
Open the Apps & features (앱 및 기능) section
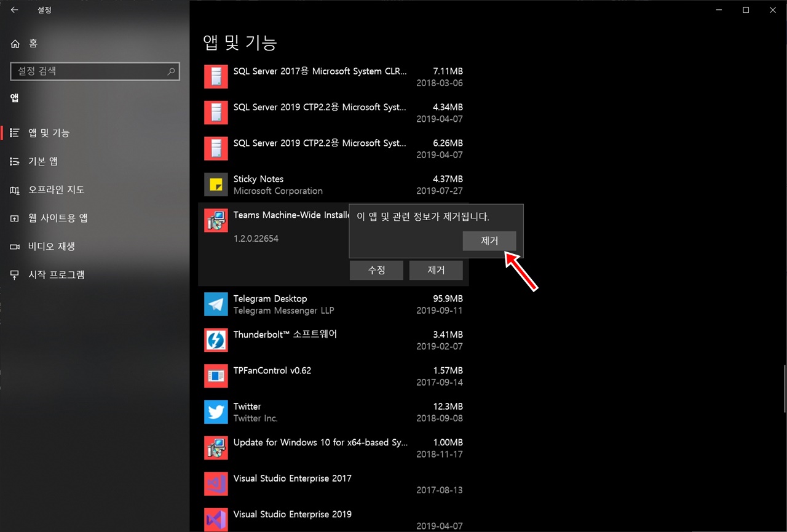point(95,133)
